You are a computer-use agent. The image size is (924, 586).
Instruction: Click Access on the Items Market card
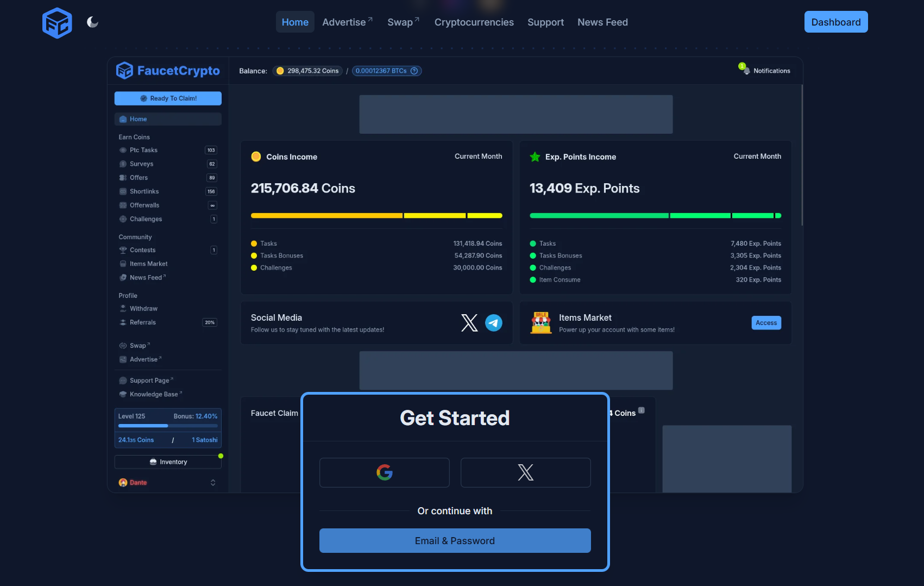point(766,322)
